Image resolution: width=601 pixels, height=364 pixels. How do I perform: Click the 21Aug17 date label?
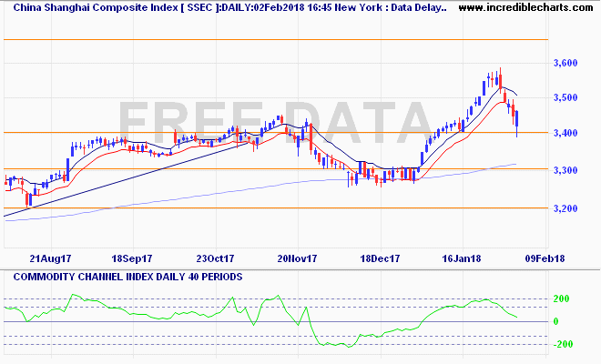point(50,258)
